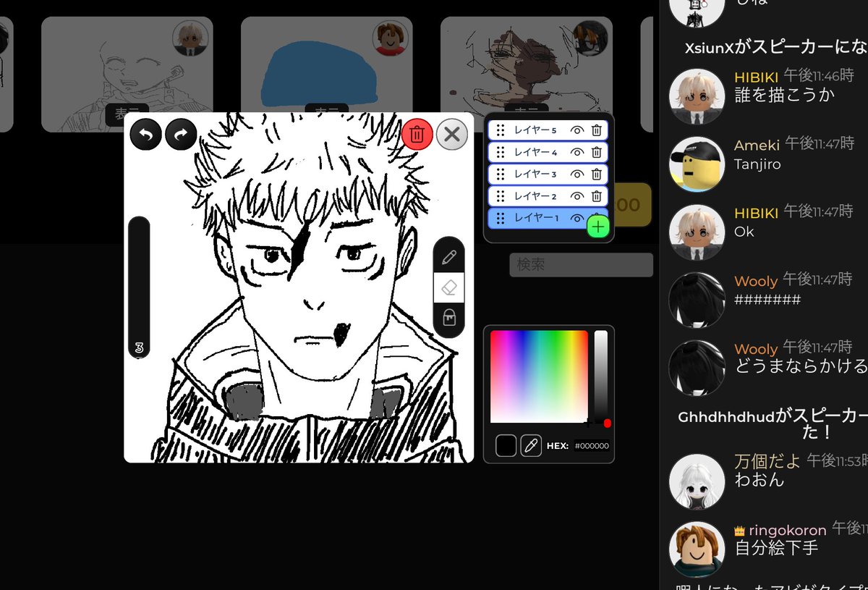
Task: Click username Ameki in chat
Action: (x=757, y=146)
